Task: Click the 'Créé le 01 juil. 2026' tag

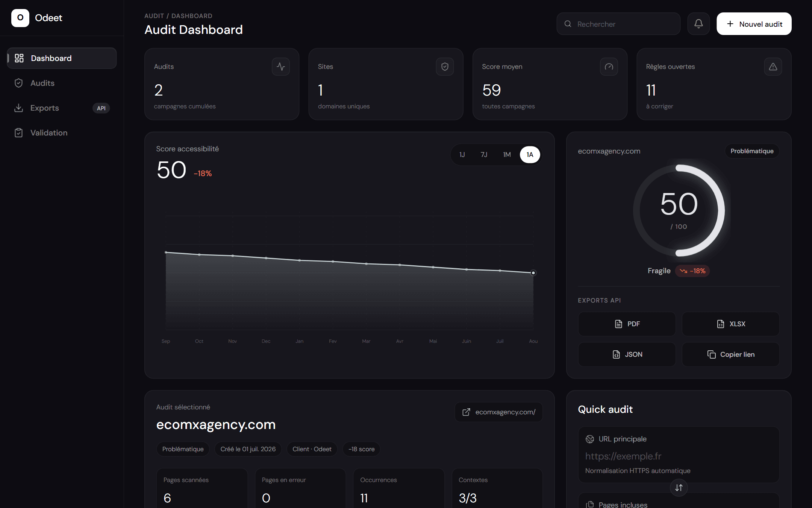Action: point(248,449)
